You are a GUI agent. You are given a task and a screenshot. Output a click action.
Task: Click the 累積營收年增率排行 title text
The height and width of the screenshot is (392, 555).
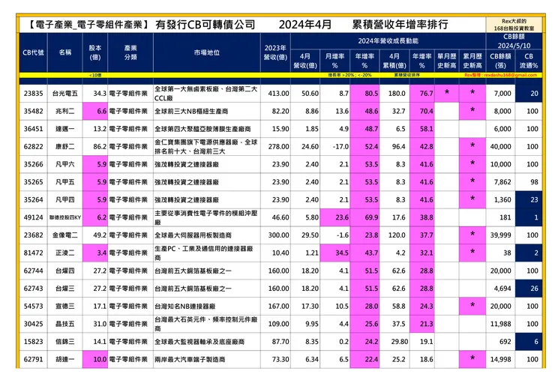click(400, 25)
